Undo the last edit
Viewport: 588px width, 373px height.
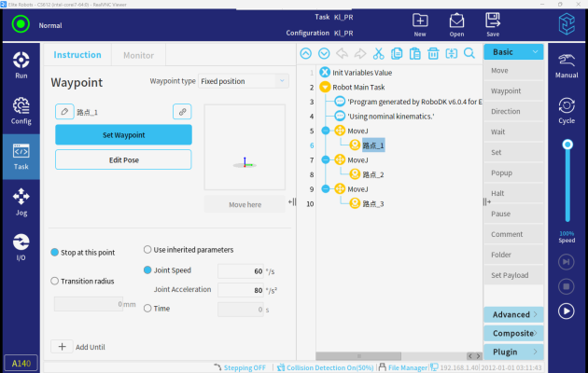342,53
